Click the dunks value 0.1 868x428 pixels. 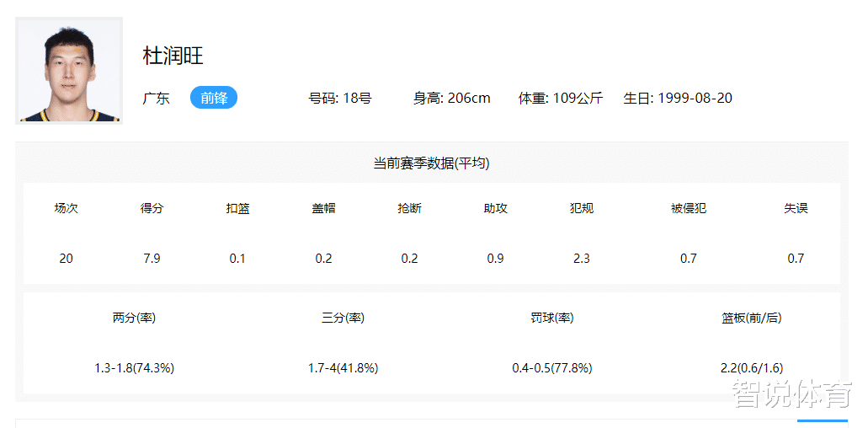click(237, 259)
